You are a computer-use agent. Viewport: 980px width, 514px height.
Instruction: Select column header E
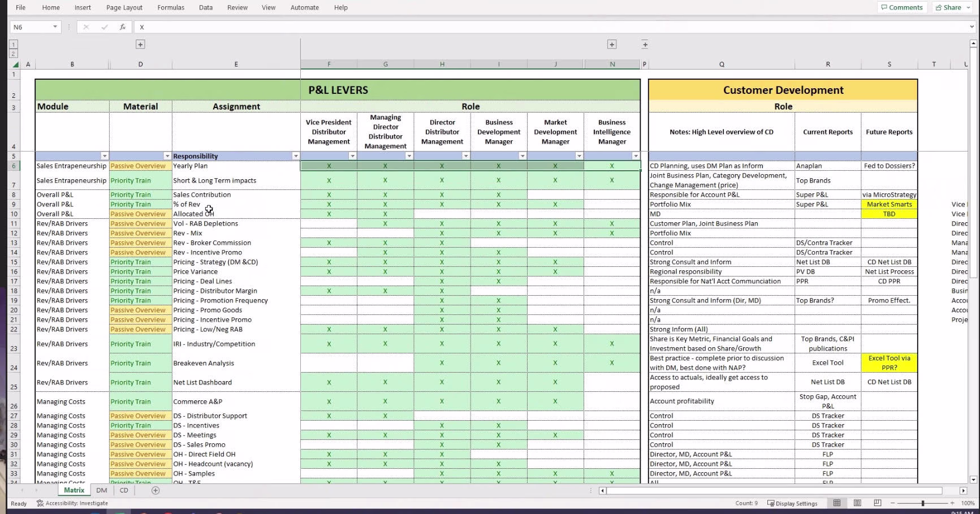[236, 64]
